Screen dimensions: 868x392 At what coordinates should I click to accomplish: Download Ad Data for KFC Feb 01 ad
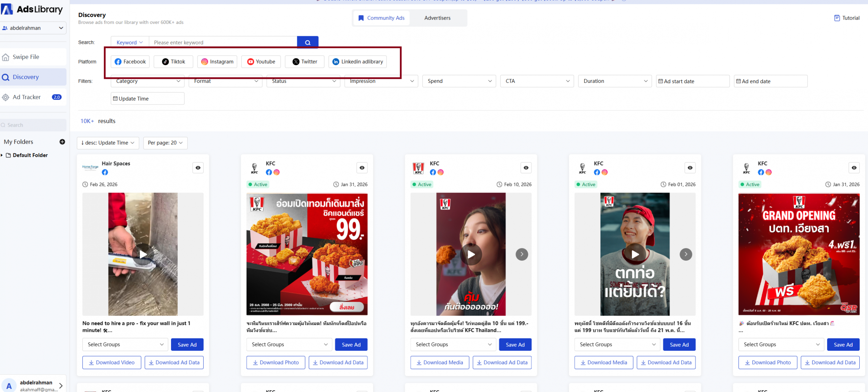(666, 362)
